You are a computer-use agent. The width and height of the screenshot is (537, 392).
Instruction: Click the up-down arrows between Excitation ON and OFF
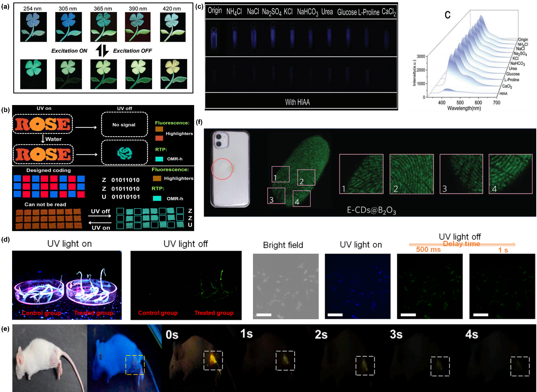[102, 51]
